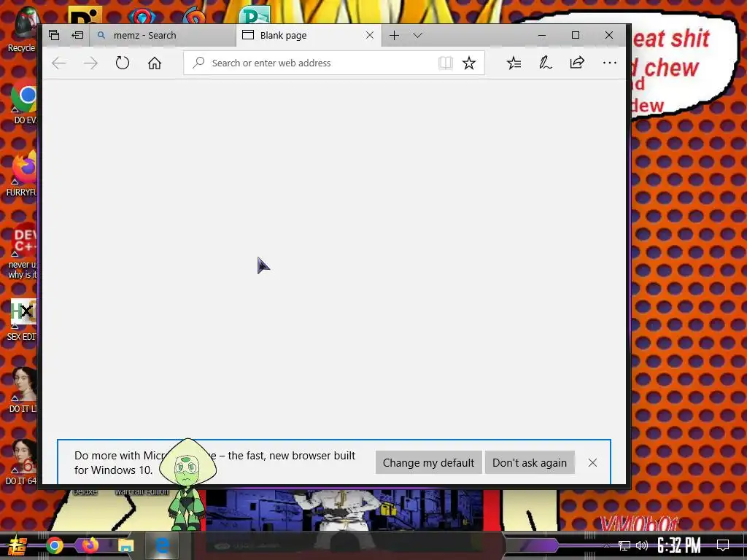Open the SEX EDIT hex editor shortcut
This screenshot has width=747, height=560.
(23, 320)
